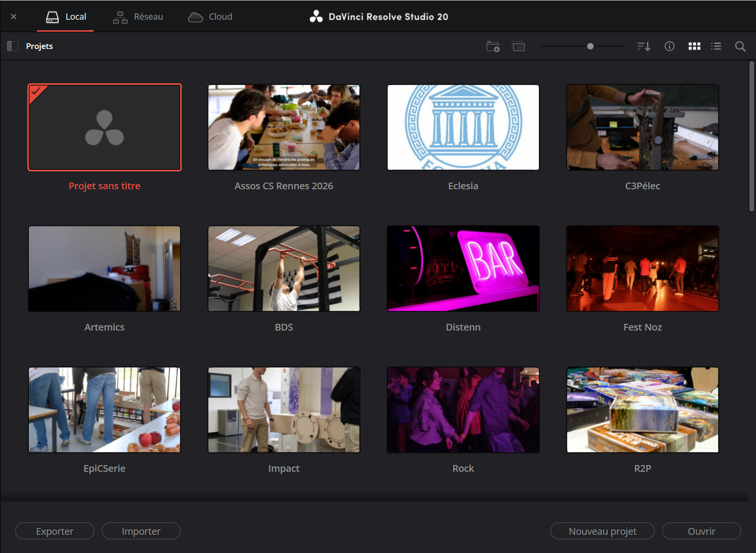
Task: Select the Assos CS Rennes 2026 thumbnail
Action: pyautogui.click(x=284, y=127)
